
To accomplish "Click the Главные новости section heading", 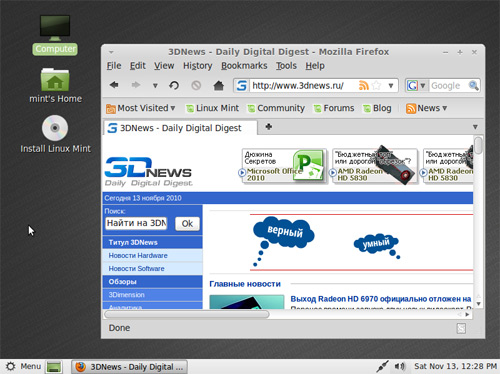I will tap(245, 284).
